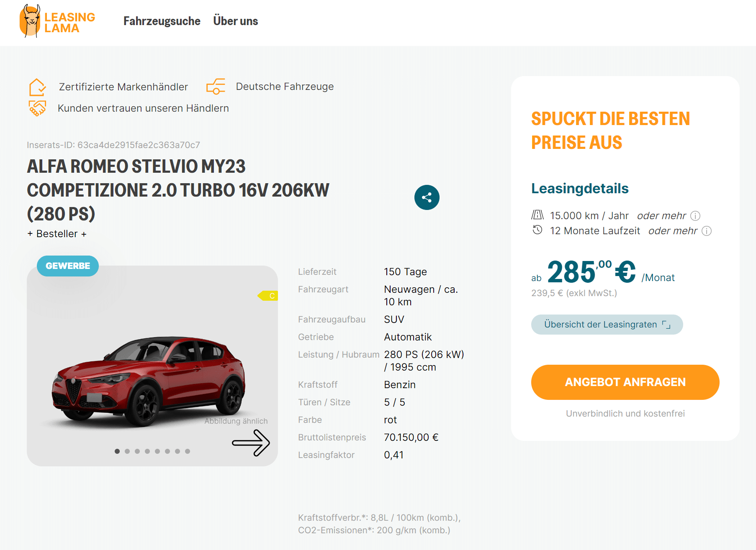
Task: Open the Fahrzeugsuche menu item
Action: pos(162,21)
